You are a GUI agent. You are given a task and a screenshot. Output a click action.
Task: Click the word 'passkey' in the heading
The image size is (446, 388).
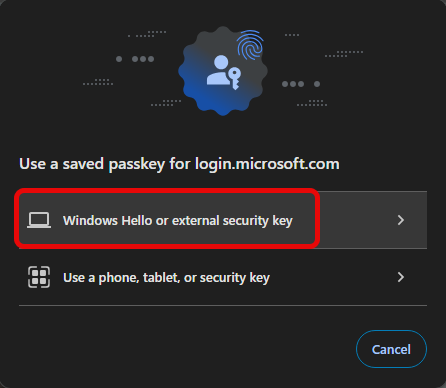click(x=137, y=165)
